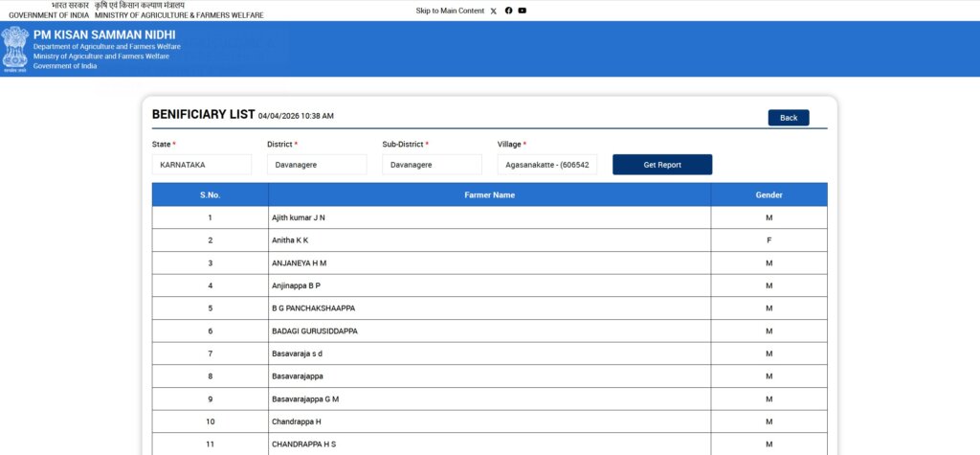The image size is (980, 455).
Task: Click the Farmer Name column header
Action: tap(489, 194)
